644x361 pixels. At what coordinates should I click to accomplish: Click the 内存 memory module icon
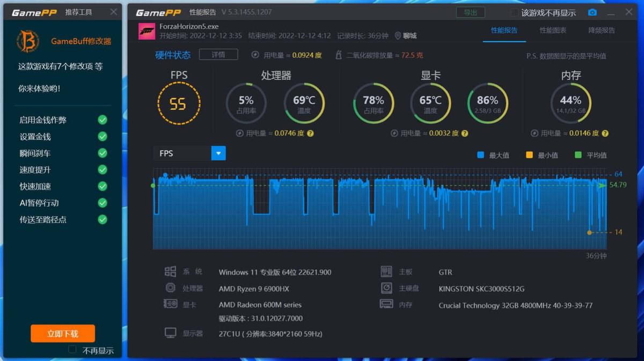(387, 305)
